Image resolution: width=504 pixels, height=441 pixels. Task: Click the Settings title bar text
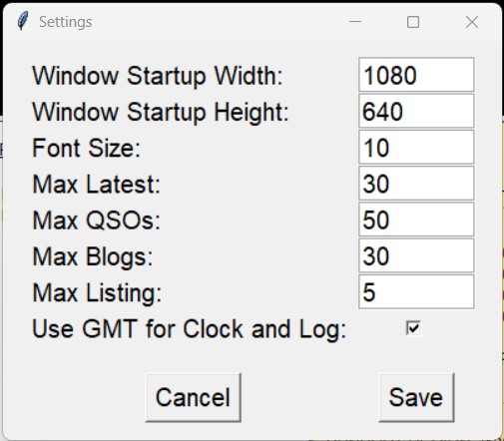point(65,22)
